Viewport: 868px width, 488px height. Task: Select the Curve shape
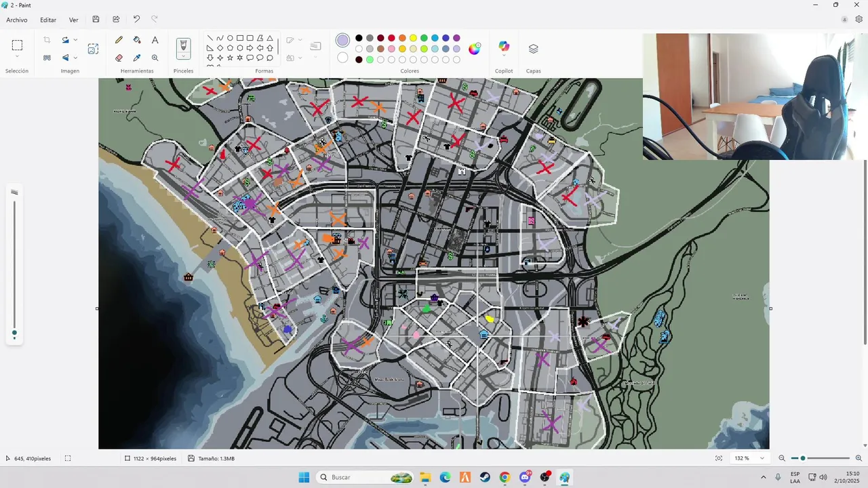(220, 38)
